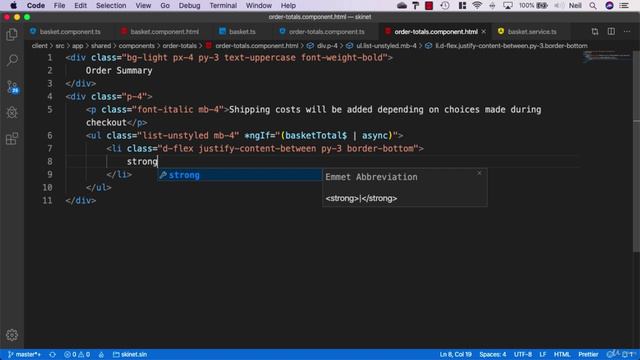Viewport: 640px width, 360px height.
Task: Click the minimap code overview
Action: click(607, 56)
